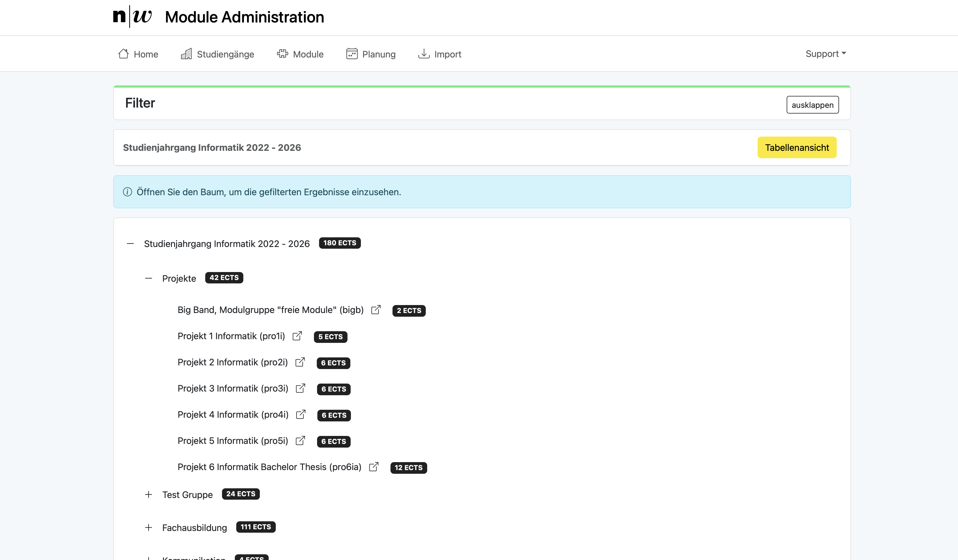Click the Test Gruppe label
This screenshot has height=560, width=958.
click(188, 495)
